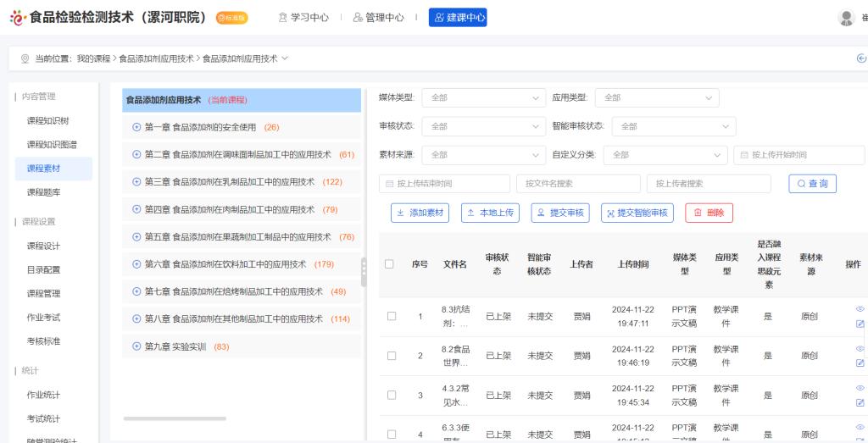Screen dimensions: 868x443
Task: Click the eye preview icon for row 1
Action: pyautogui.click(x=860, y=309)
